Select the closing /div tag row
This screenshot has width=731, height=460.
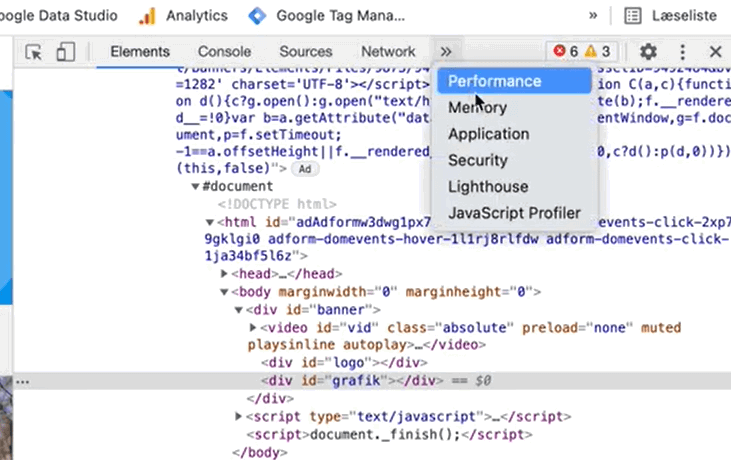(x=270, y=398)
